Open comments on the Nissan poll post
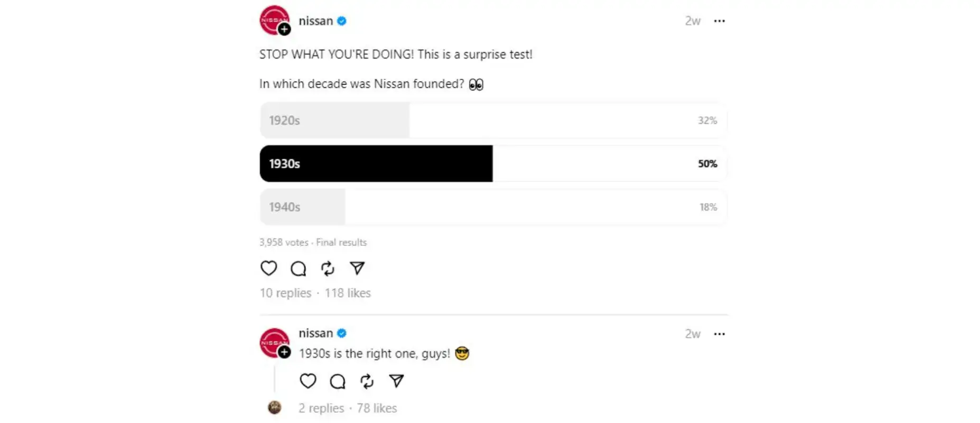Viewport: 980px width, 423px height. pos(298,269)
